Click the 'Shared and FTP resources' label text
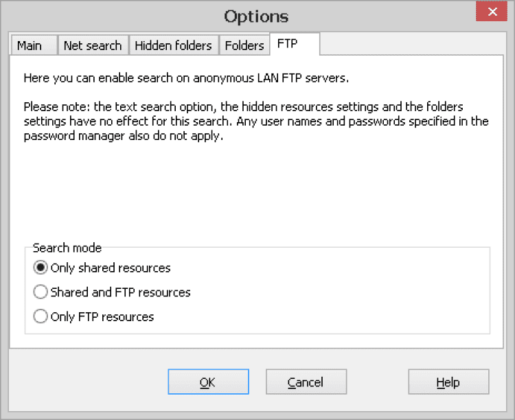Viewport: 515px width, 420px height. pyautogui.click(x=121, y=292)
